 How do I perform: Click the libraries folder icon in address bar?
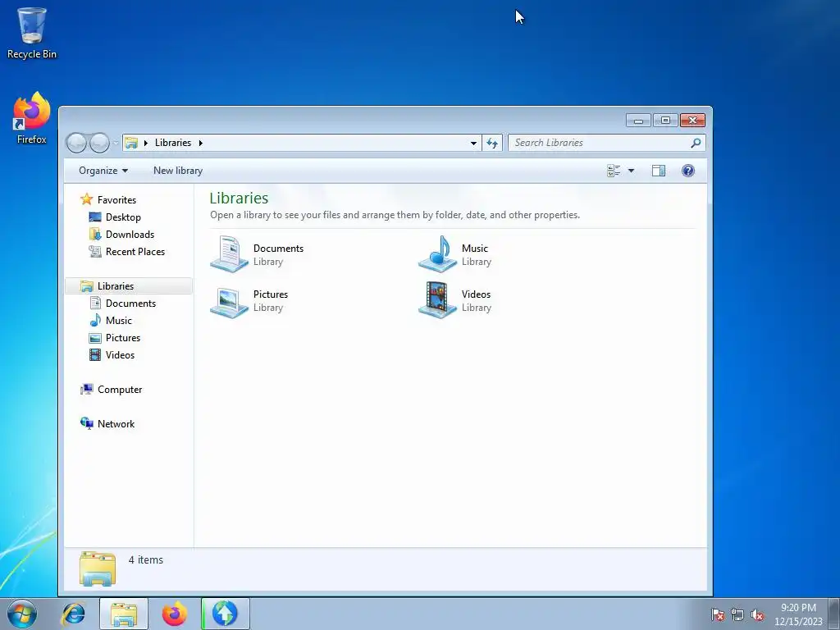[x=131, y=143]
